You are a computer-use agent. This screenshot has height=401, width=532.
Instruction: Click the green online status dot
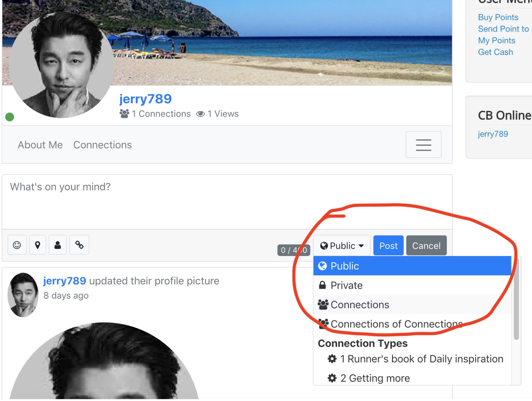click(x=10, y=117)
